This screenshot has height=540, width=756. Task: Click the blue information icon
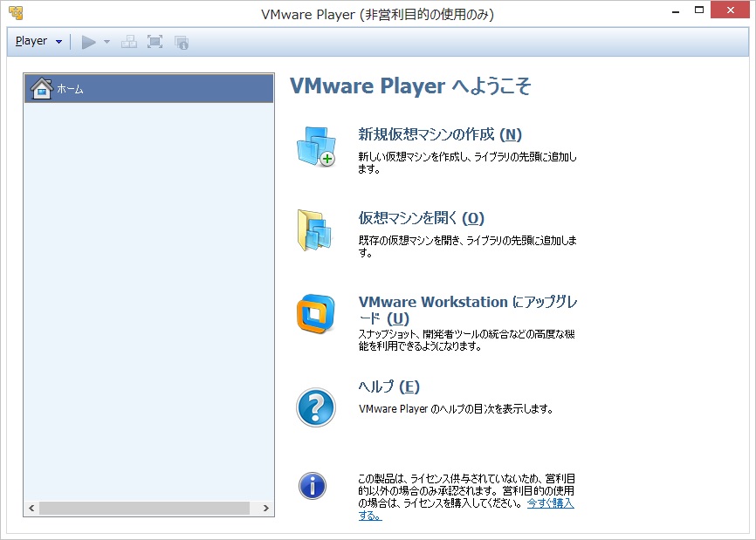(313, 486)
